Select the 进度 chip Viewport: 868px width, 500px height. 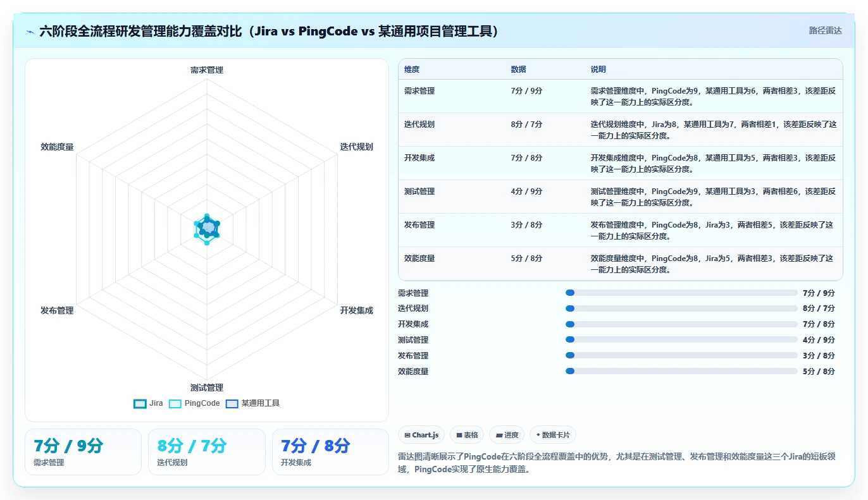[x=507, y=435]
